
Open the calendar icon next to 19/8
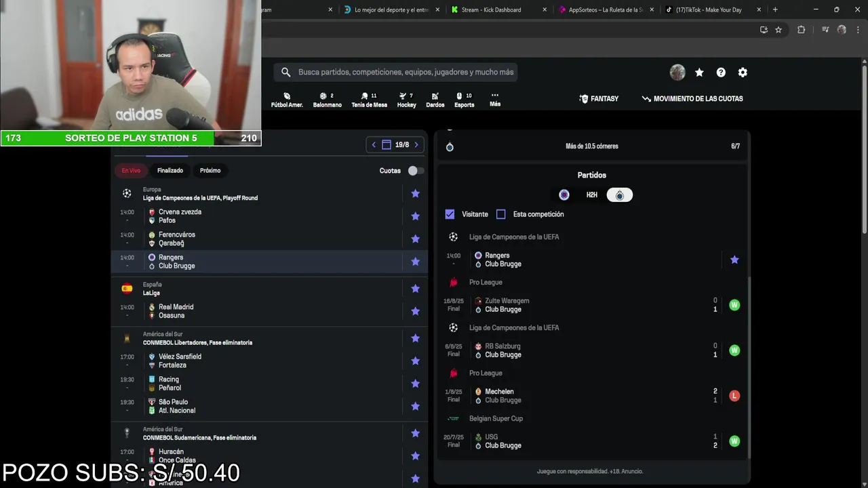click(x=387, y=144)
